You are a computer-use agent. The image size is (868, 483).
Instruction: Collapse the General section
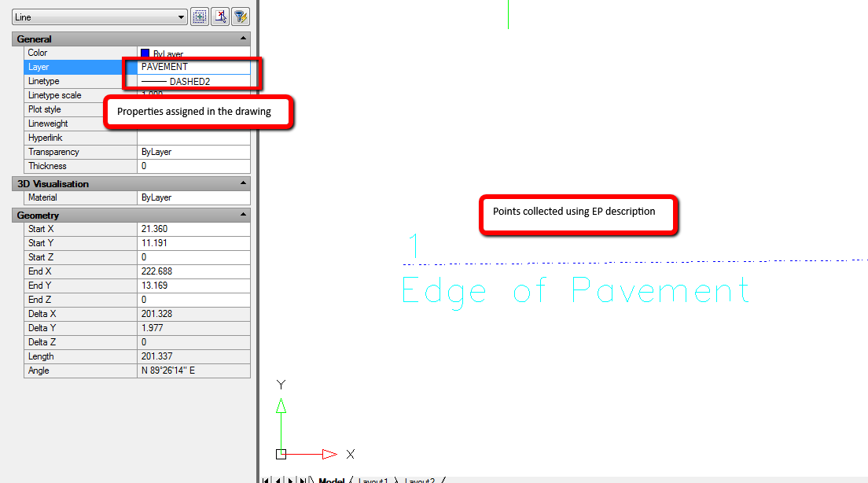243,39
